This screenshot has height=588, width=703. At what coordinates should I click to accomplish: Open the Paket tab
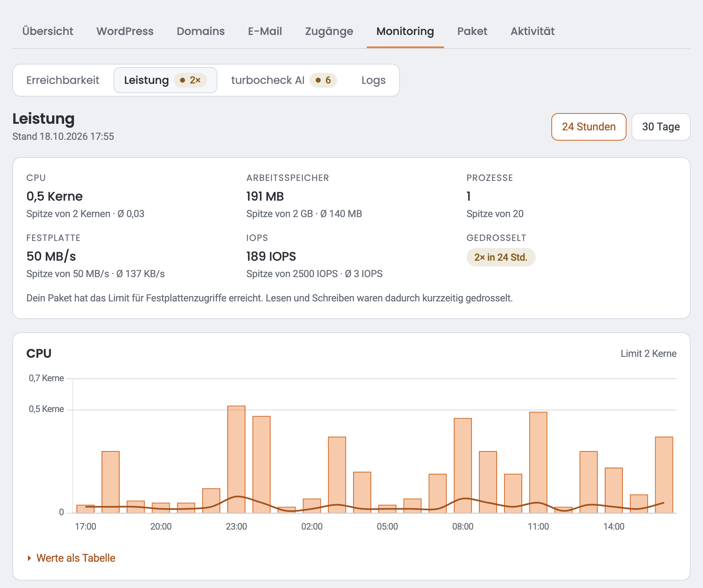point(472,31)
